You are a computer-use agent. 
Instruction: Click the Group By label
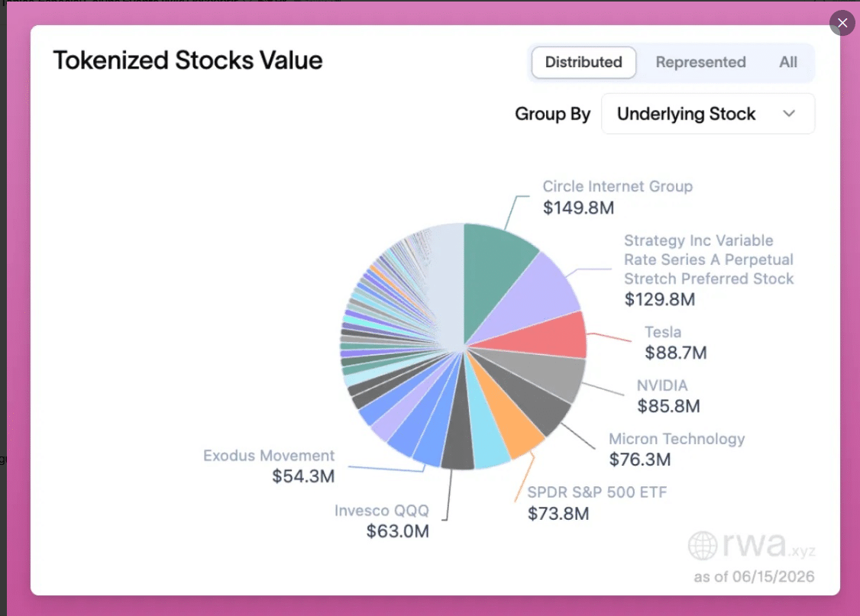(x=552, y=114)
